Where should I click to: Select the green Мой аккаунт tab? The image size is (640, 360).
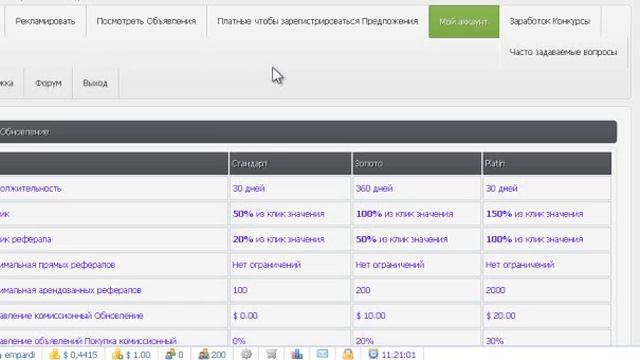[x=464, y=22]
